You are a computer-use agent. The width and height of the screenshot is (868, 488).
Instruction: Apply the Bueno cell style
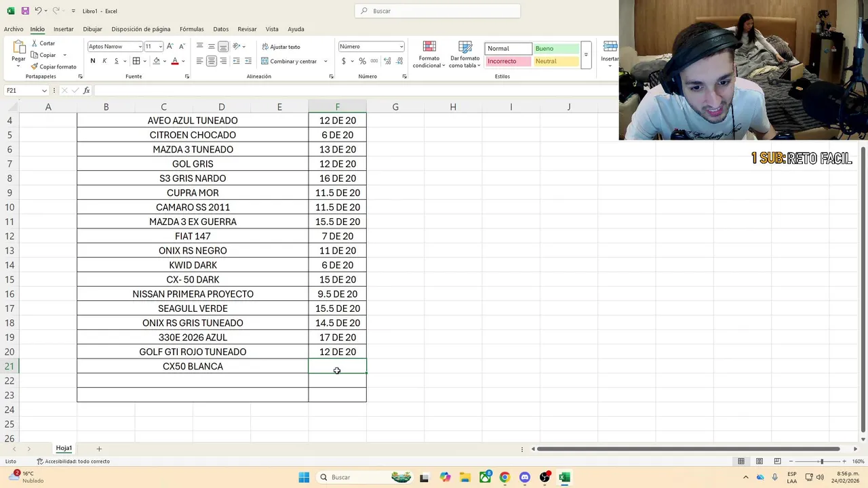[x=556, y=49]
